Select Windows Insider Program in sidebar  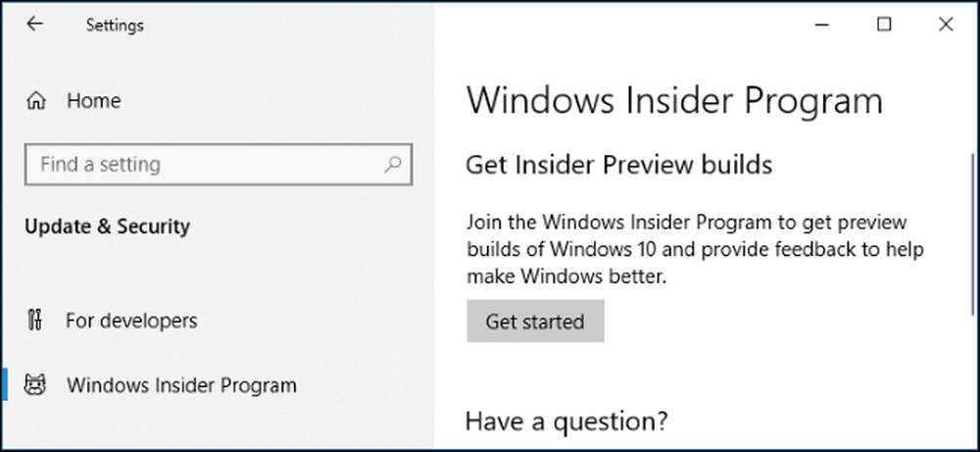pyautogui.click(x=181, y=385)
